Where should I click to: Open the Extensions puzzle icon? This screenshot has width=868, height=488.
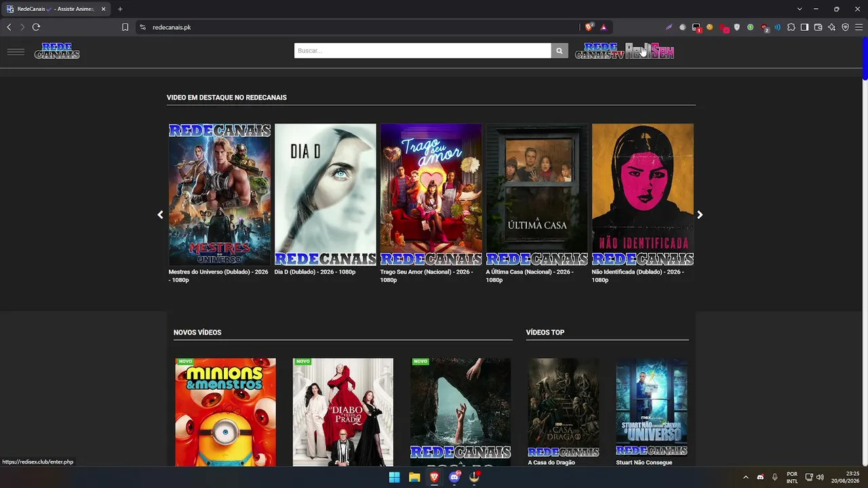click(x=791, y=27)
